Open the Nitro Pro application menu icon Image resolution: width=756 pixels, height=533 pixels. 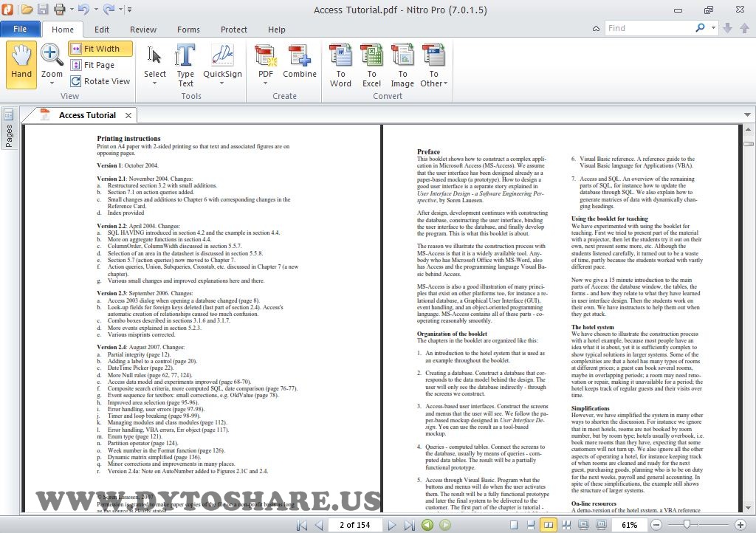(x=7, y=9)
